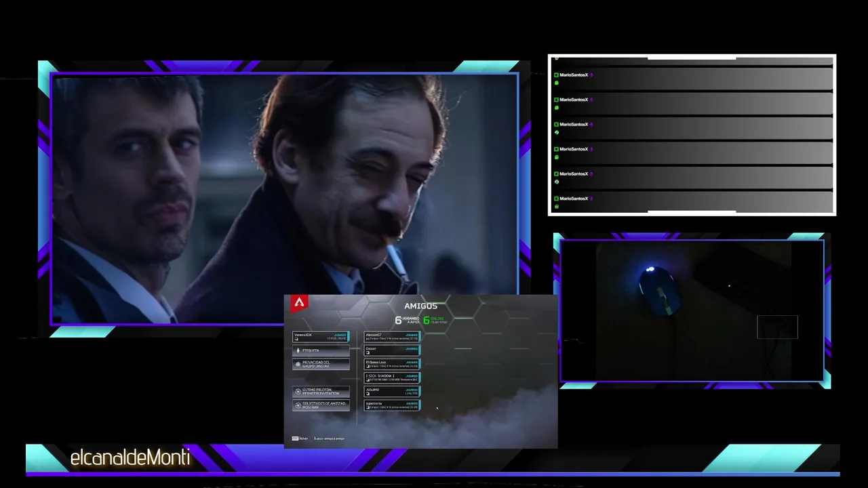The image size is (868, 488).
Task: Click the elcanaldeMonti channel name
Action: click(x=130, y=459)
